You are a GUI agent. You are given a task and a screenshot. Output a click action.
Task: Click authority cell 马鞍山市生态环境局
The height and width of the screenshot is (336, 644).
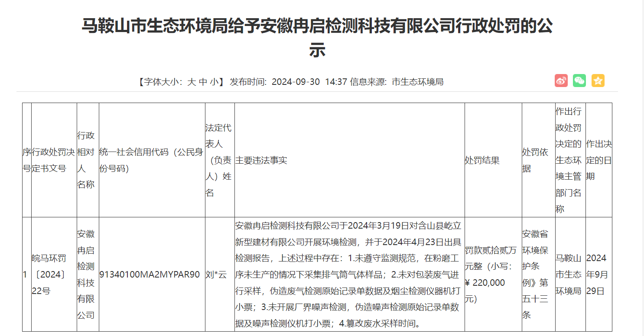[570, 275]
